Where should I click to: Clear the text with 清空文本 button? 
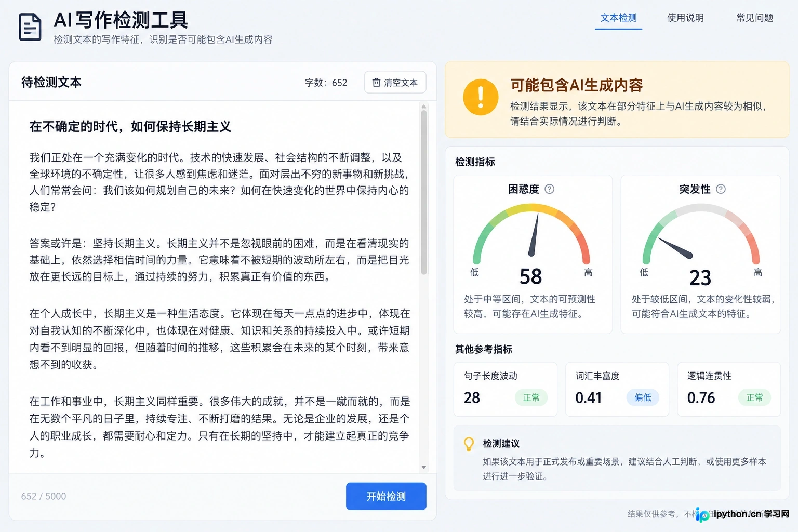[395, 83]
